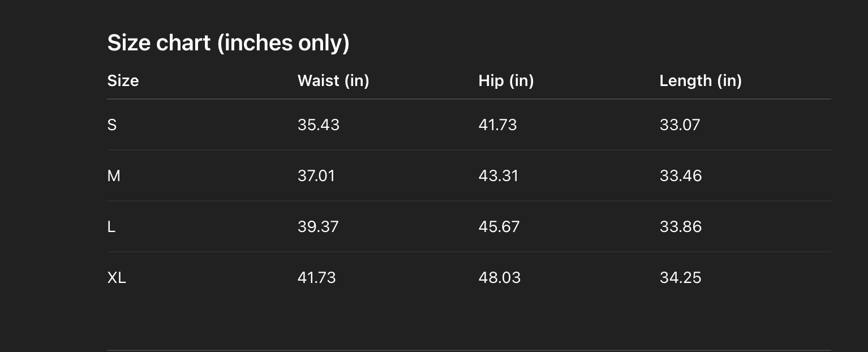Select hip value 43.31 for size M

[x=498, y=176]
